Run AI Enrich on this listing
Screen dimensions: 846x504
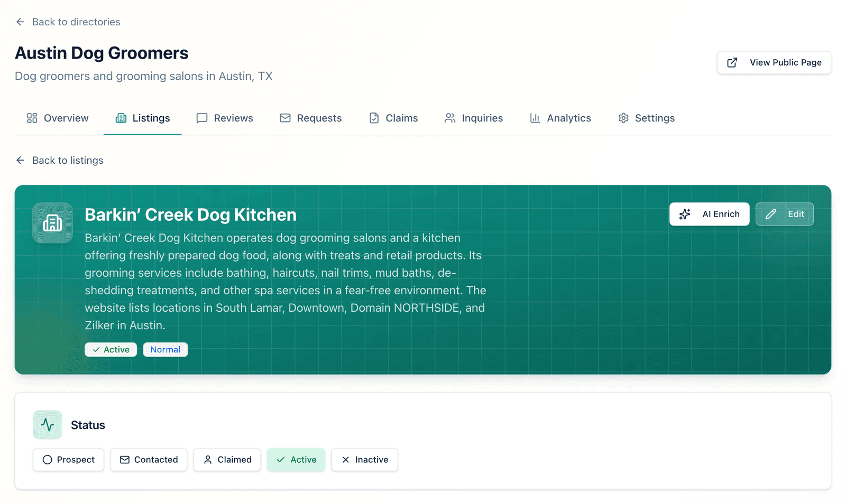tap(709, 214)
